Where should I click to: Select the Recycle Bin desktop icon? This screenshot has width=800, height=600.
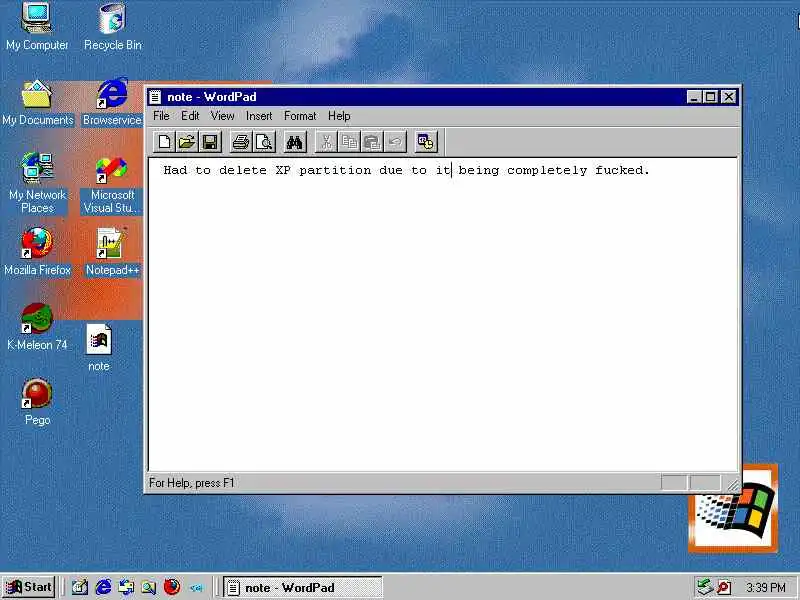click(112, 26)
